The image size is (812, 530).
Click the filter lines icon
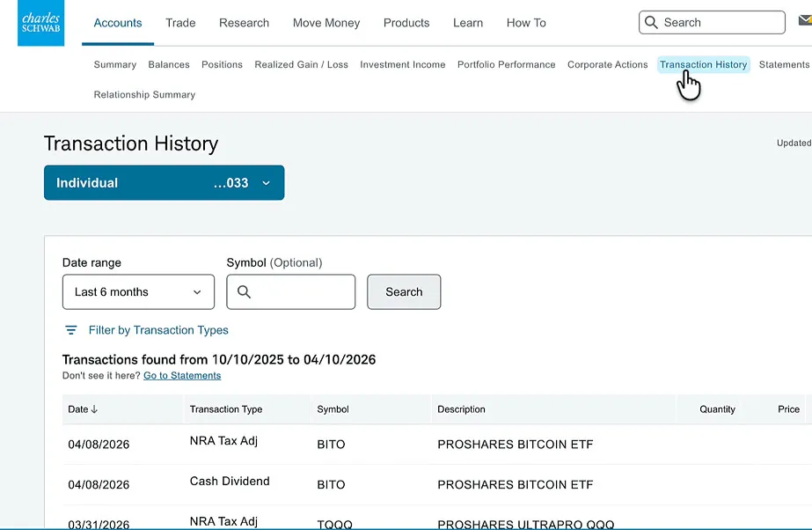click(71, 330)
